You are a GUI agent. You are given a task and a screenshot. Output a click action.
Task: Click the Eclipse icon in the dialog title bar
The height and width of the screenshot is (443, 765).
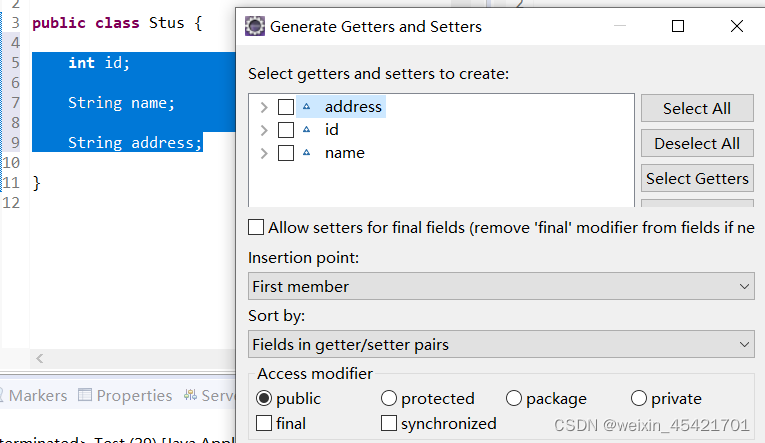[256, 27]
